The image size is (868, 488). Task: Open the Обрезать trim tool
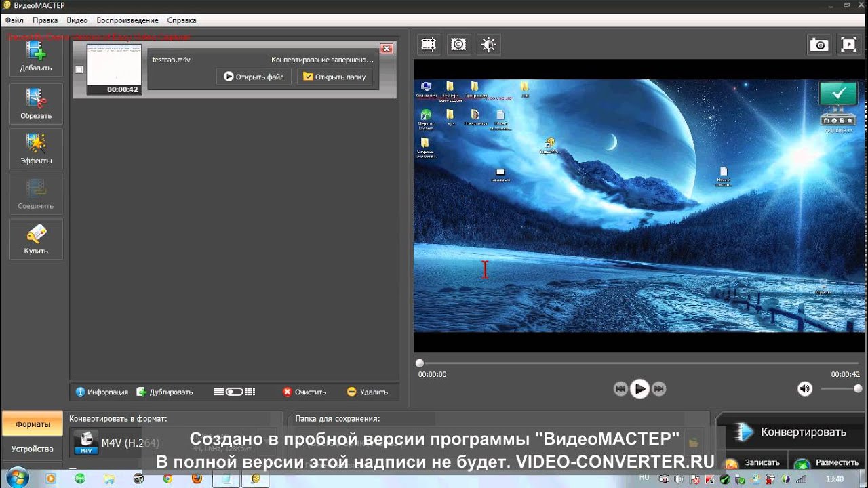coord(36,103)
